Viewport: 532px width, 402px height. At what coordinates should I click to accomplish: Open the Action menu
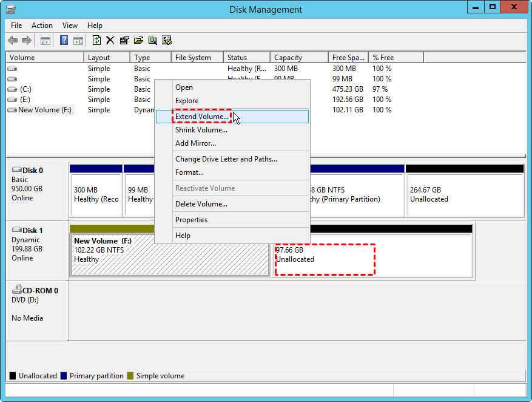point(42,26)
